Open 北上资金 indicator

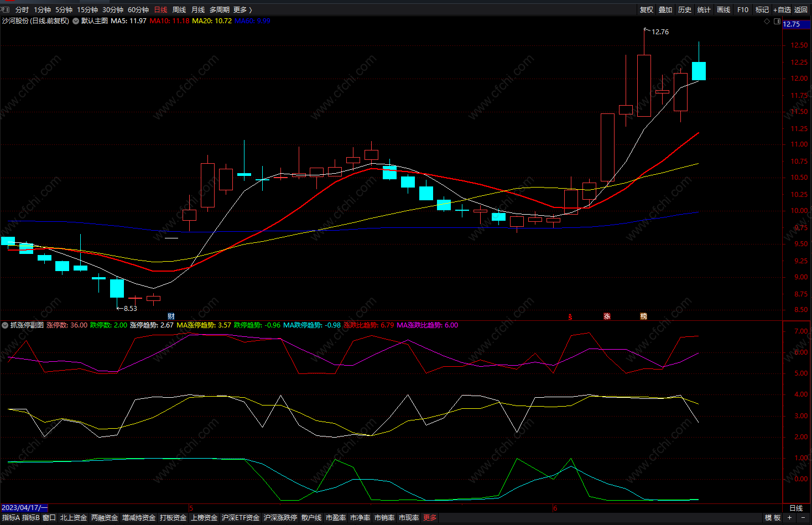[74, 518]
